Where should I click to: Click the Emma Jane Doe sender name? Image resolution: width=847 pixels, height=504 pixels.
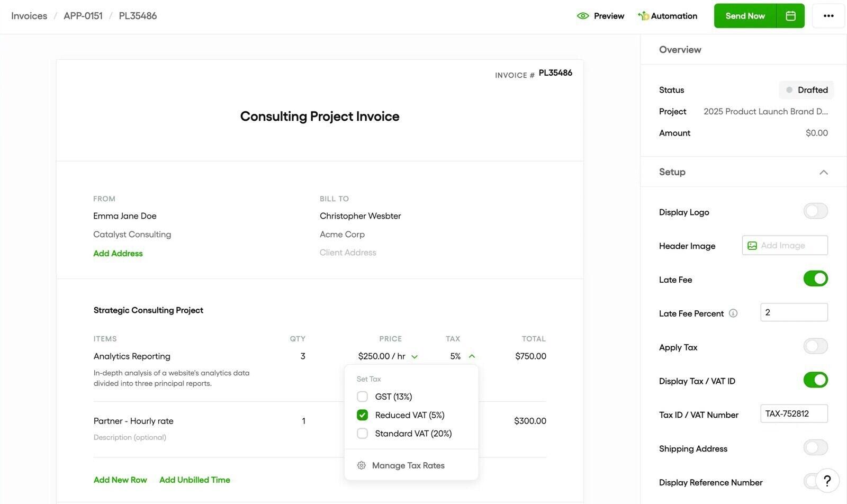125,216
